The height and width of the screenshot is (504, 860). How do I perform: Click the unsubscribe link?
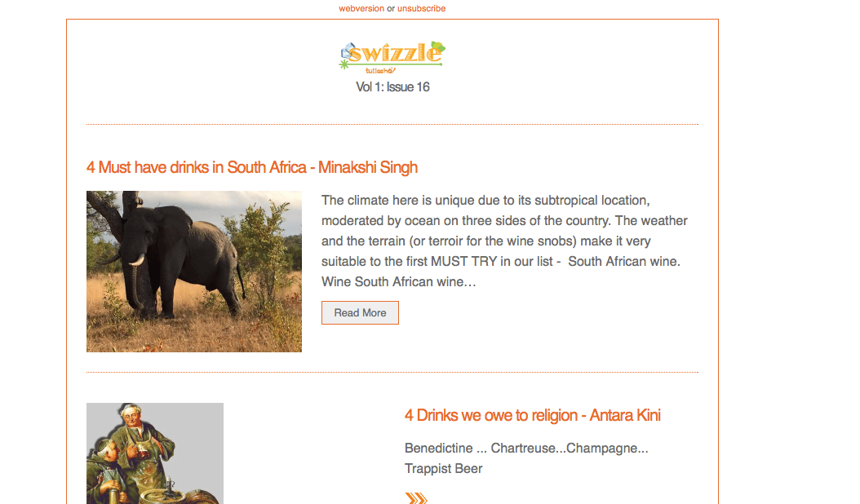click(421, 8)
